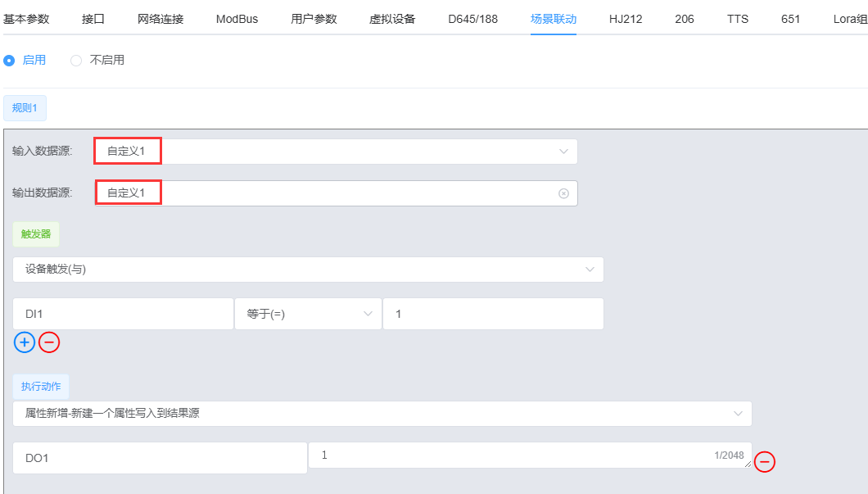Viewport: 868px width, 494px height.
Task: Open the HJ212 tab
Action: 626,19
